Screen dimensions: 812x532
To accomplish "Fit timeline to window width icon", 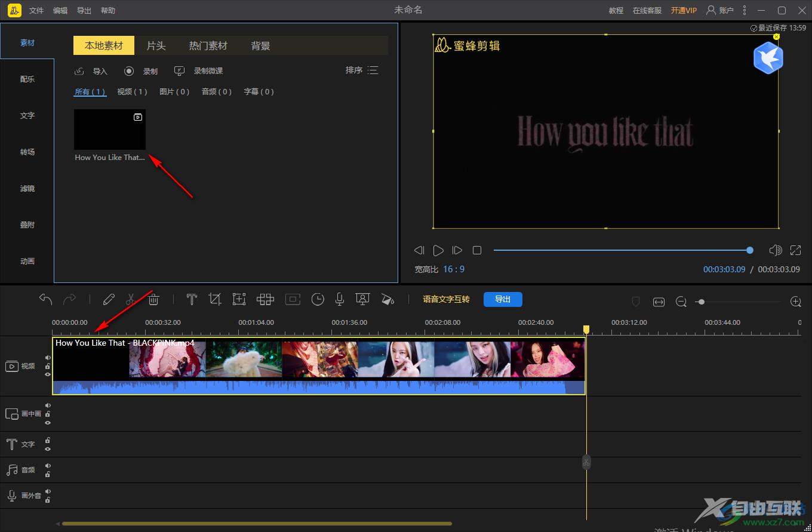I will click(659, 302).
